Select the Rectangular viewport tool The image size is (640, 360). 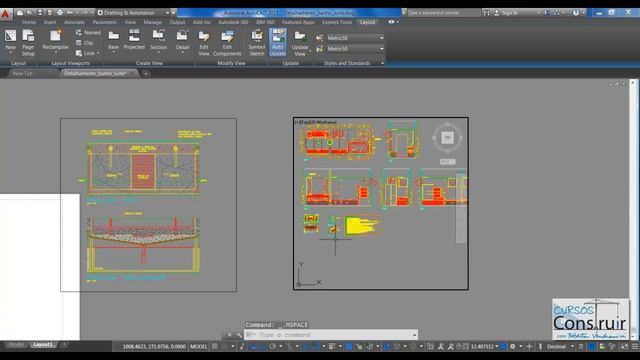56,41
